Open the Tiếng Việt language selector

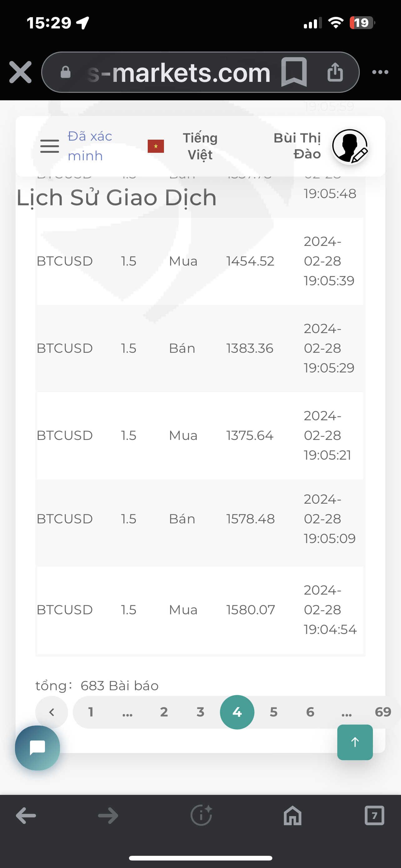pos(200,146)
